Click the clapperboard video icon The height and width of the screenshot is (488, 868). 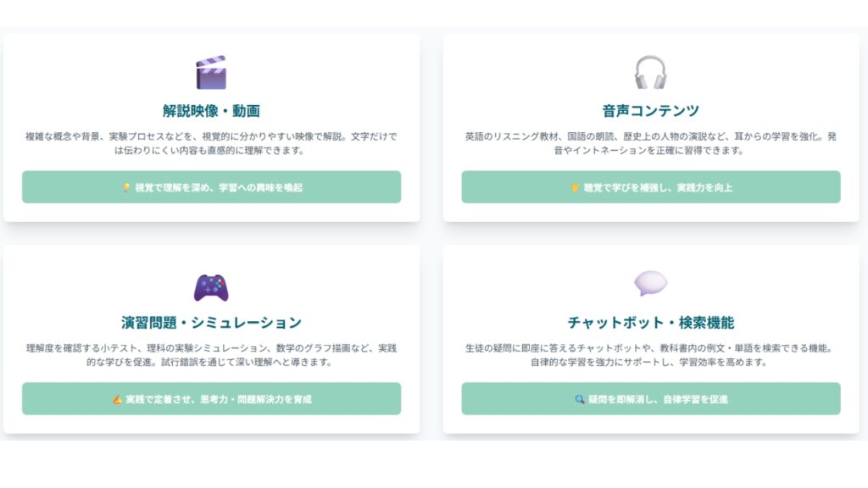[x=211, y=72]
